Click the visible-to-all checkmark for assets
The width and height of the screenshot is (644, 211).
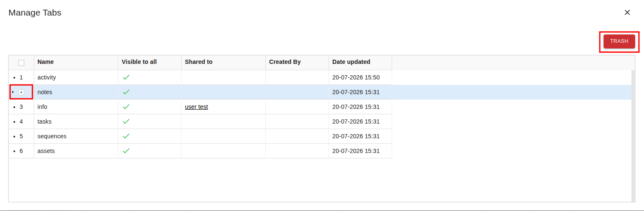click(x=126, y=151)
